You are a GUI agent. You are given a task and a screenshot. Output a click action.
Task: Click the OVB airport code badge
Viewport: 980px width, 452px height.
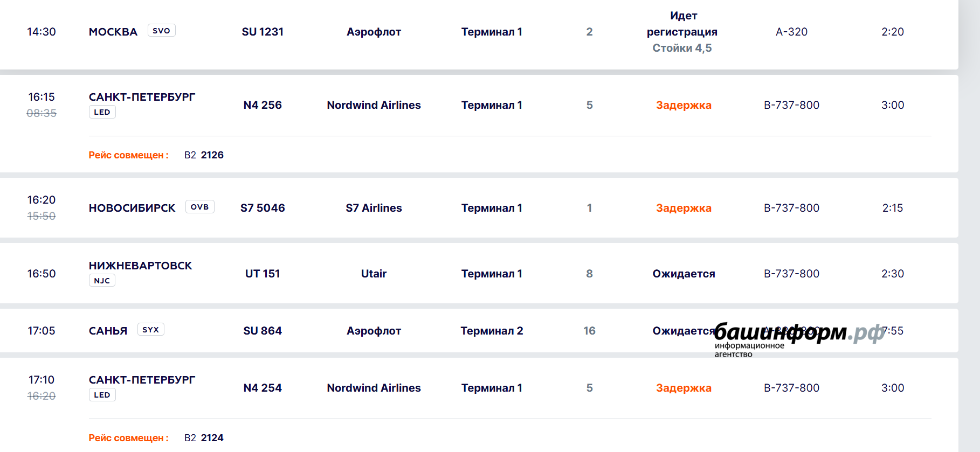(x=199, y=207)
